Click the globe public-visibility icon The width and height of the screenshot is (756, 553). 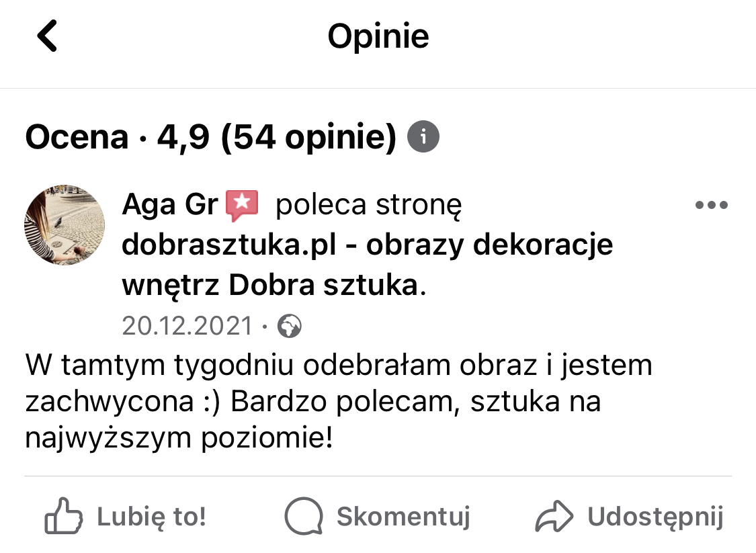pyautogui.click(x=290, y=327)
